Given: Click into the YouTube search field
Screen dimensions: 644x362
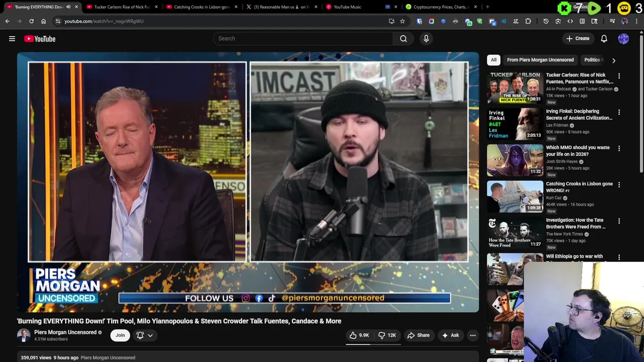Looking at the screenshot, I should click(303, 39).
